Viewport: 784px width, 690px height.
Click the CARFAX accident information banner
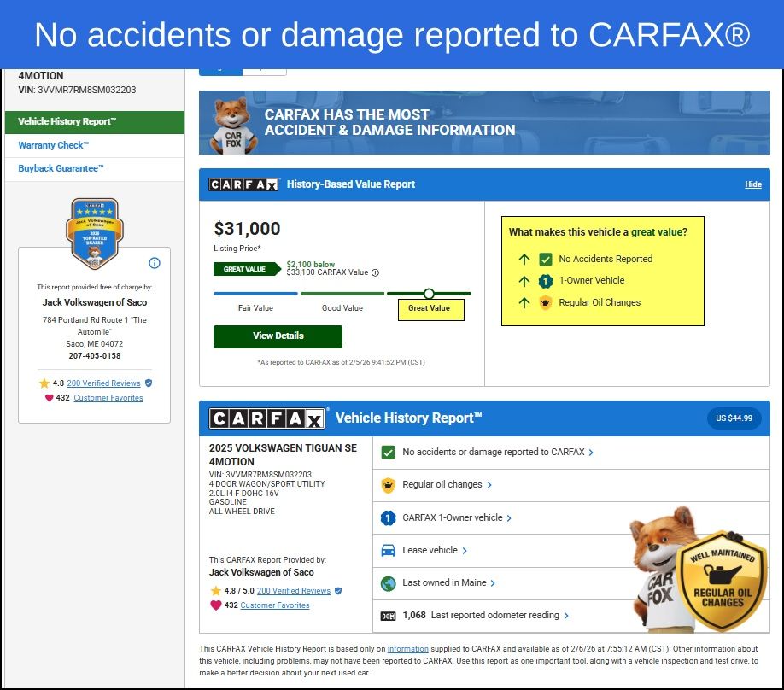tap(484, 123)
